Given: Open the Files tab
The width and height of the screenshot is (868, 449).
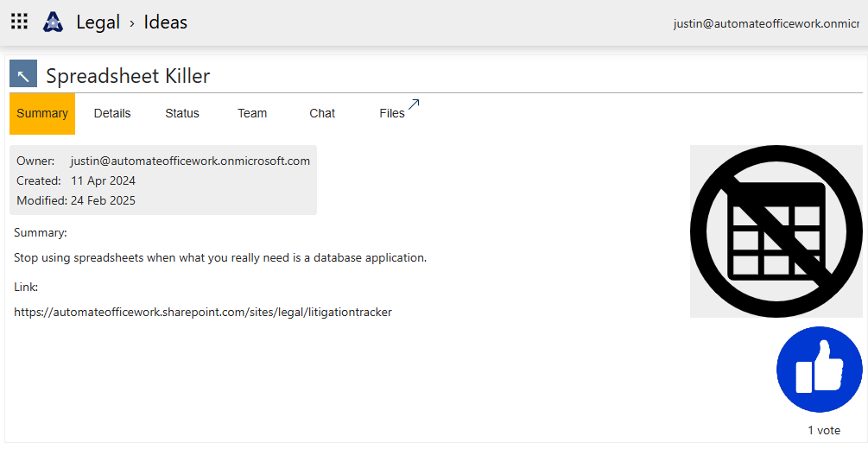Looking at the screenshot, I should [x=391, y=113].
